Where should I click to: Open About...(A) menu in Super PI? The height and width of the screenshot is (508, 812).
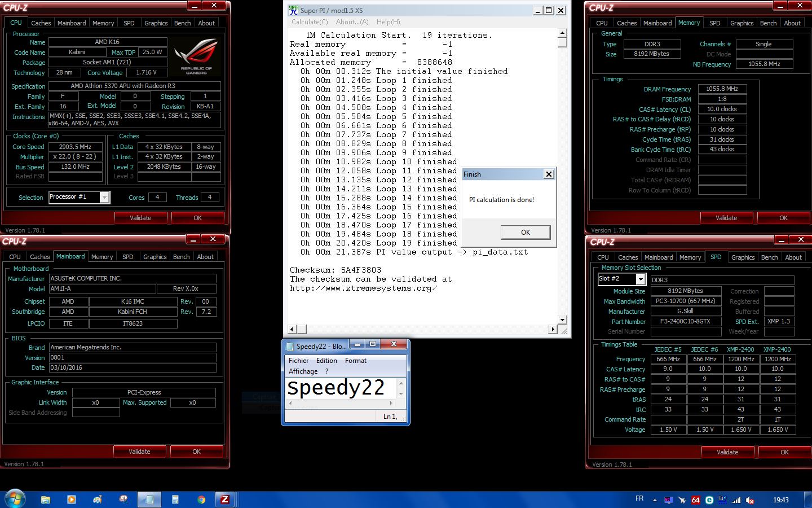[352, 22]
